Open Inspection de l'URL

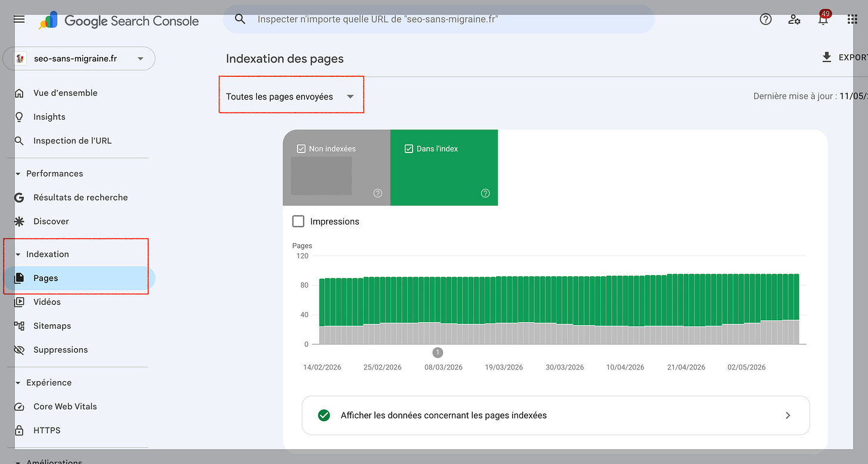(73, 141)
